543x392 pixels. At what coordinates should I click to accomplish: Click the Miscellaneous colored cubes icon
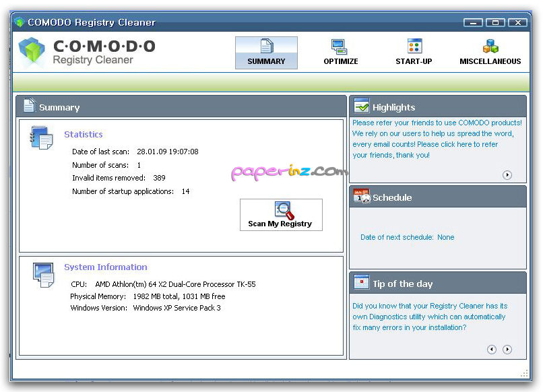pos(490,46)
